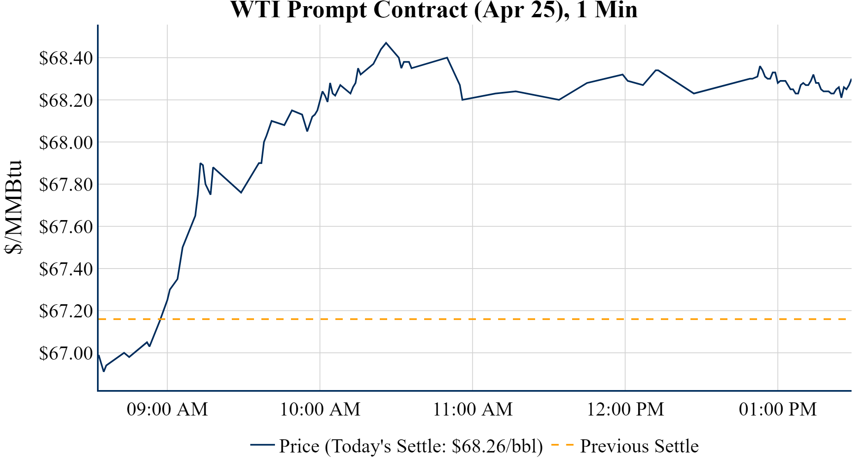Screen dimensions: 868x473
Task: Click the 09:00 AM x-axis label
Action: point(167,409)
